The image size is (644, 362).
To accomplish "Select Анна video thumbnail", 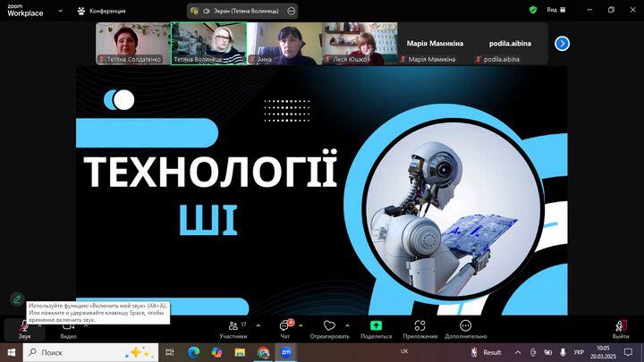I will pos(284,44).
